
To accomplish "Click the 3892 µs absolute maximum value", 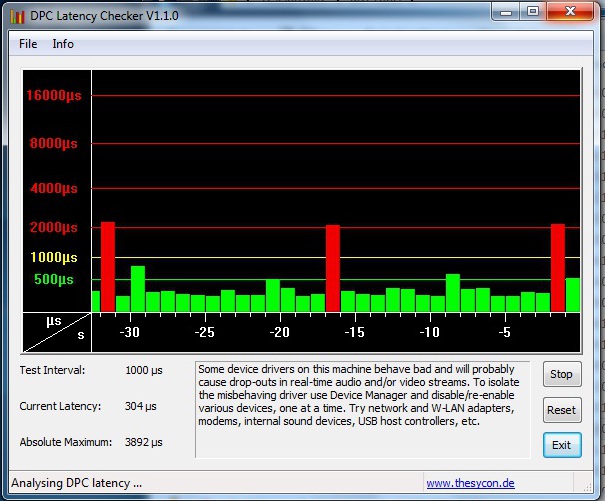I will click(x=144, y=442).
